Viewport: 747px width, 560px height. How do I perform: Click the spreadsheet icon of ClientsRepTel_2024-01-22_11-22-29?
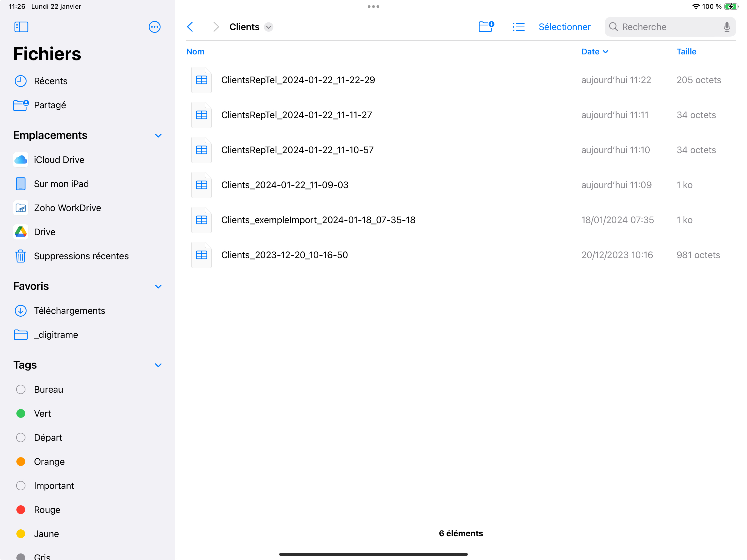click(201, 80)
